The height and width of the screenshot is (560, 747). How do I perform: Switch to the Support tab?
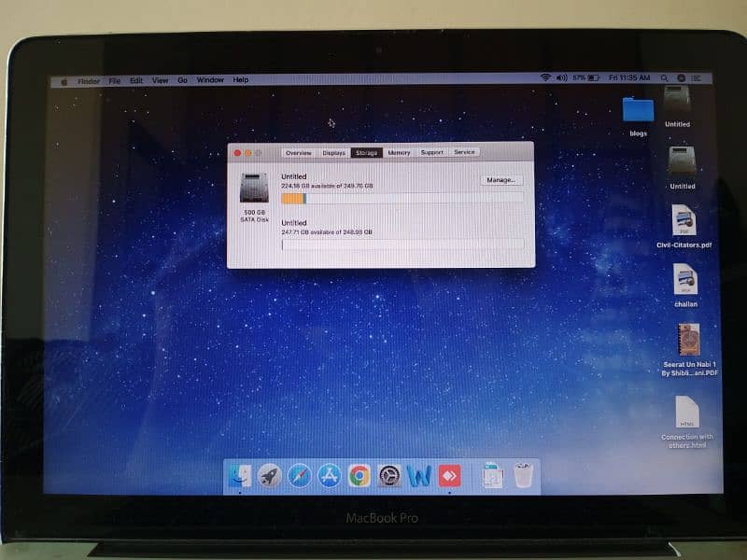tap(431, 152)
